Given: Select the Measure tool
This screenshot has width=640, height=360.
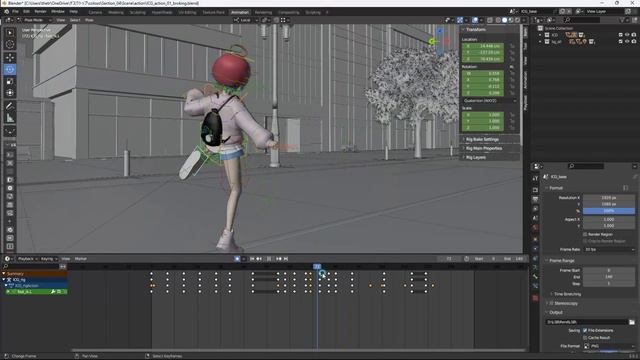Looking at the screenshot, I should 10,119.
